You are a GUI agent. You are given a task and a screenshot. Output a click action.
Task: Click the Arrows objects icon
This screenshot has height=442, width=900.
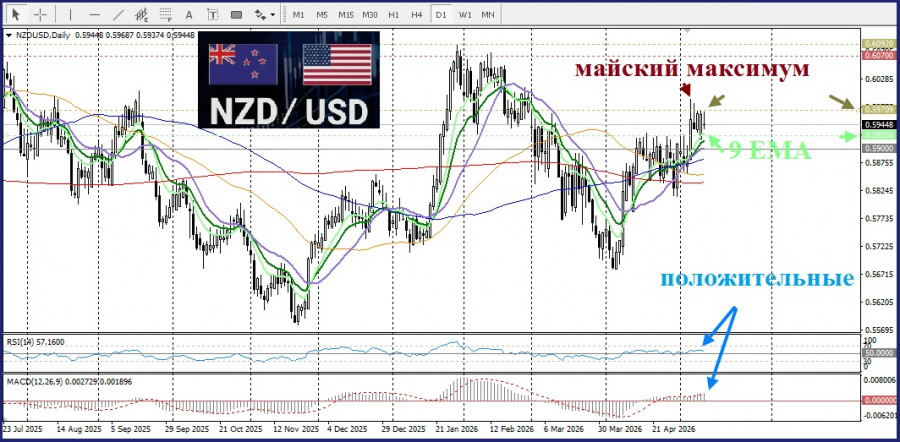(x=260, y=14)
